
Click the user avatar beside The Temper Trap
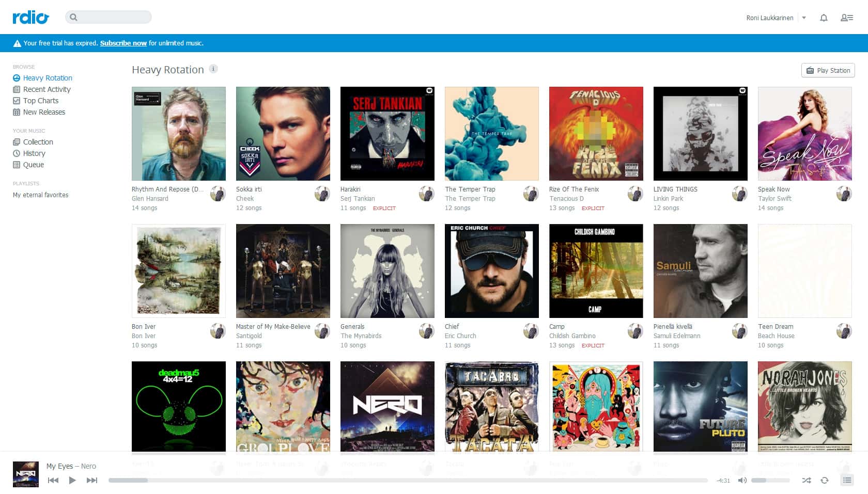[x=531, y=194]
